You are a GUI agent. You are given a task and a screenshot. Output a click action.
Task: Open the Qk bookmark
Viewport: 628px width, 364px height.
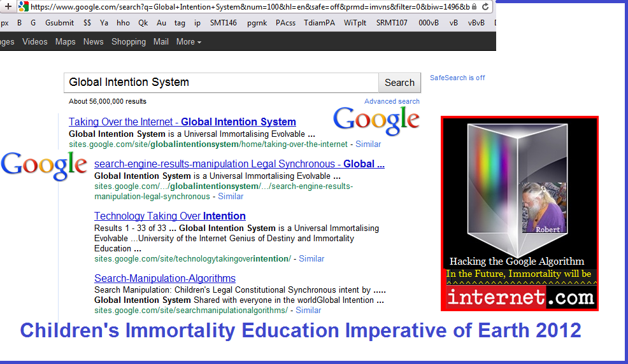click(143, 23)
